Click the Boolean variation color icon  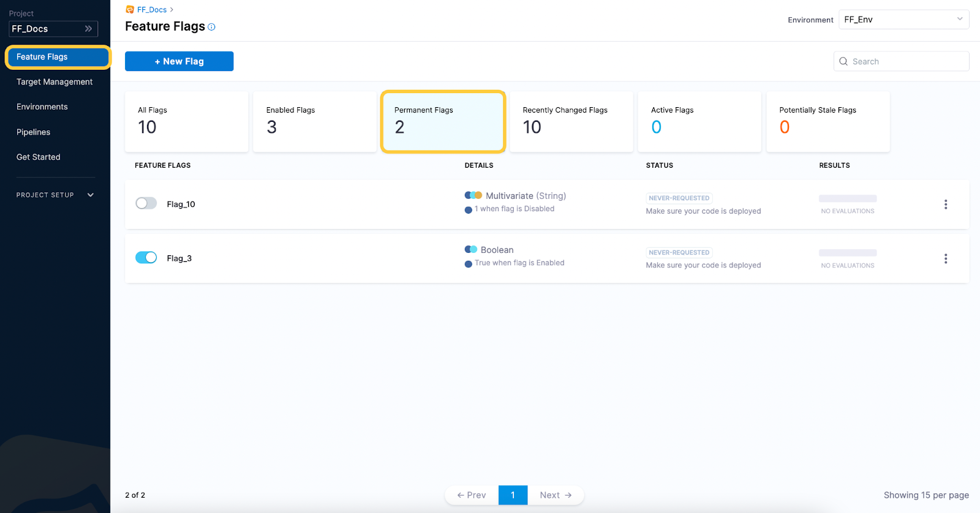(x=470, y=250)
